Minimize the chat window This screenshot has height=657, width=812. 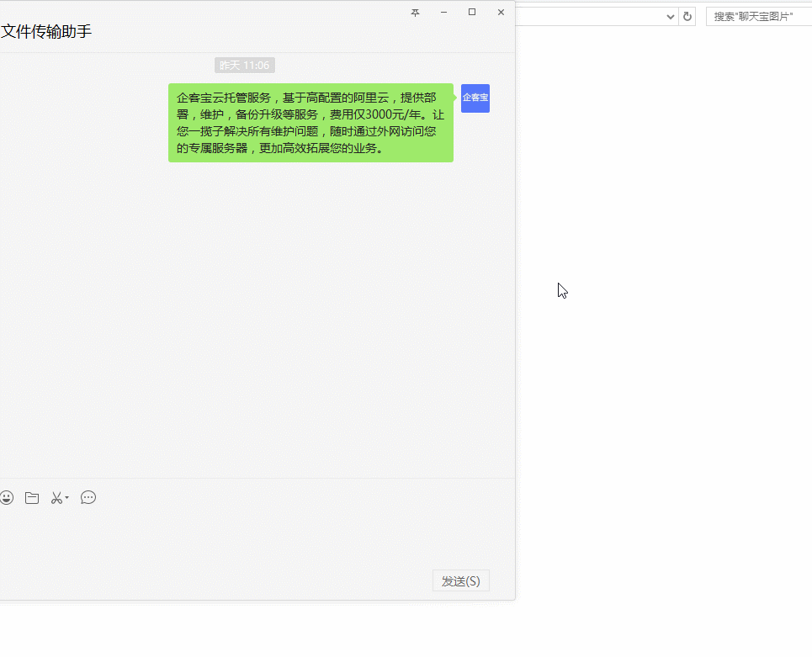(x=443, y=12)
